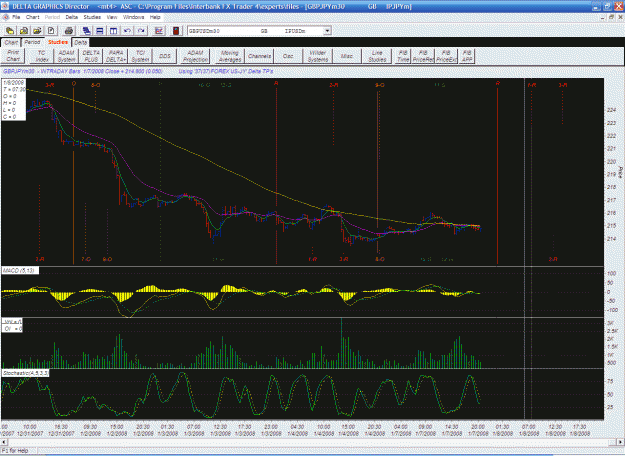Click the redo arrow icon

141,31
